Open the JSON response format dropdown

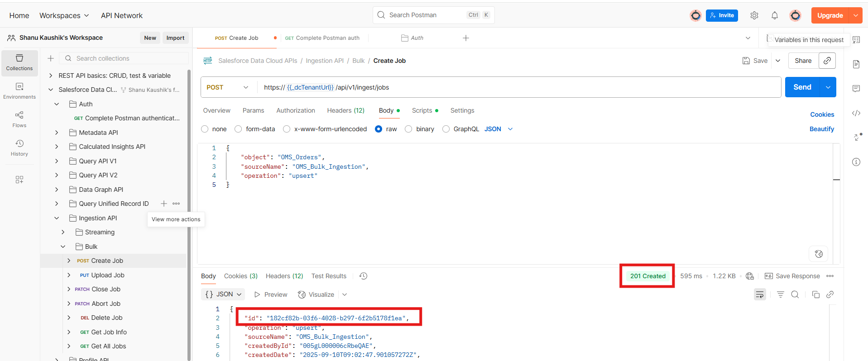[223, 294]
